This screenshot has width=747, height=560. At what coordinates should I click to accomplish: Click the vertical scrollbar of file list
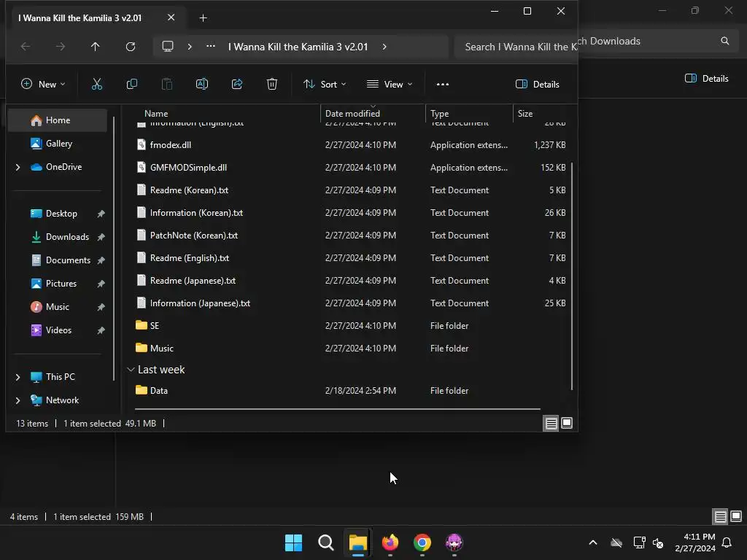click(x=572, y=276)
